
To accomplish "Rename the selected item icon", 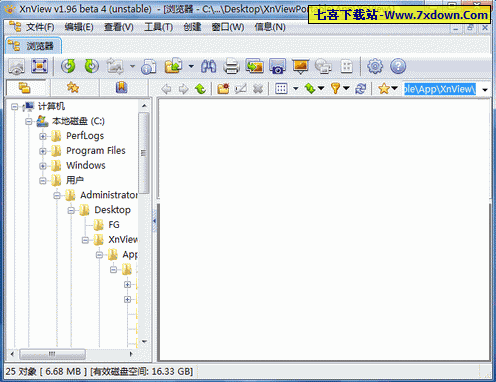I will click(x=241, y=89).
